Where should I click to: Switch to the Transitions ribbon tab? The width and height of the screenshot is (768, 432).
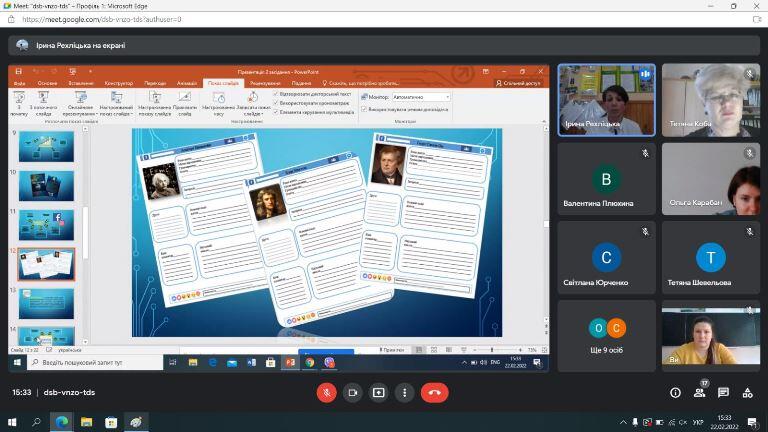pos(155,83)
